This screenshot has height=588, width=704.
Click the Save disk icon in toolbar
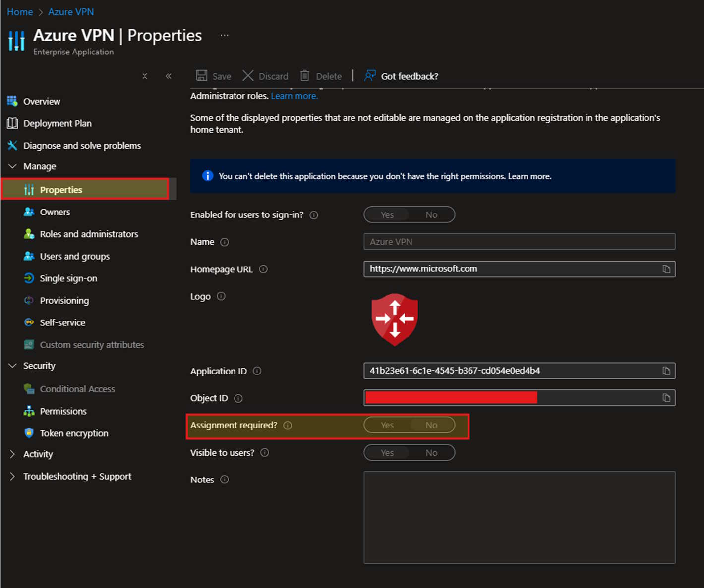pos(201,76)
